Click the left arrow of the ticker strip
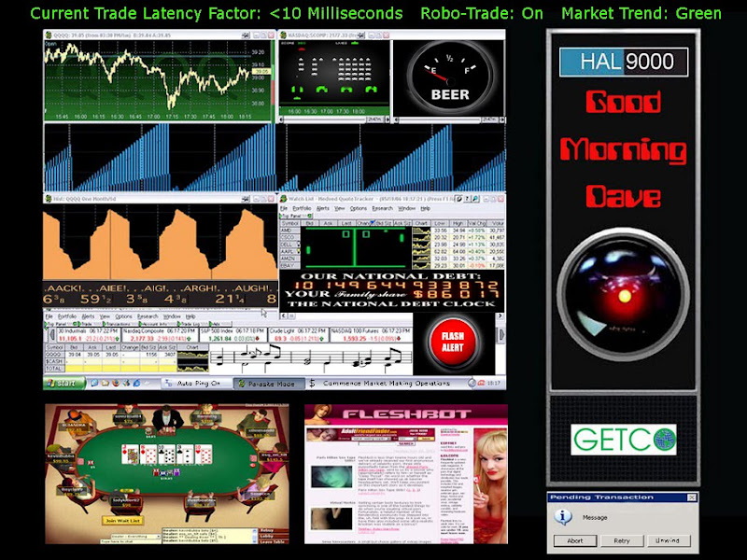 pyautogui.click(x=51, y=335)
